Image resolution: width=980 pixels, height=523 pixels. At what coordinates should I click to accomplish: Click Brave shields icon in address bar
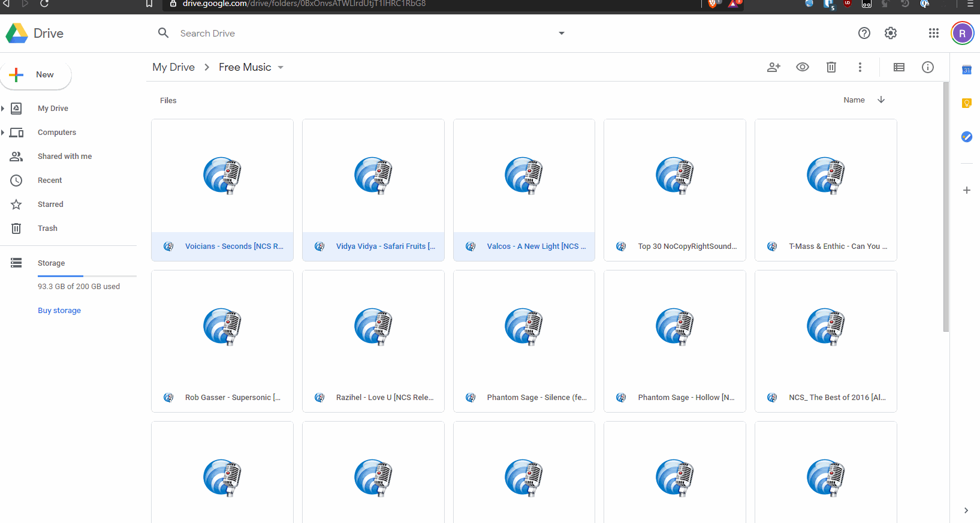[713, 4]
